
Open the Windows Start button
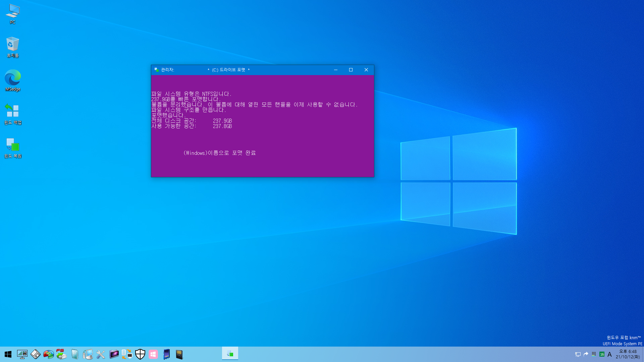coord(8,354)
